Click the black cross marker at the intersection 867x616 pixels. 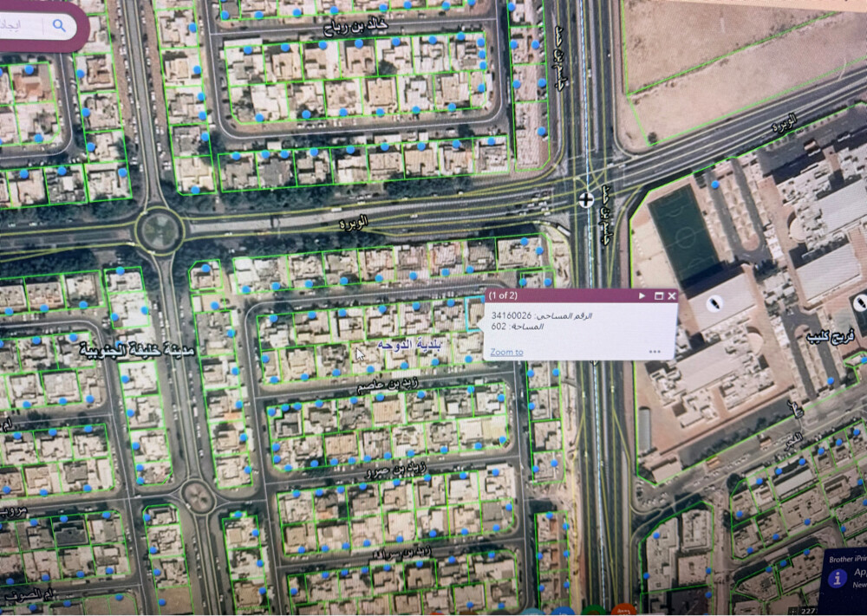pos(586,199)
